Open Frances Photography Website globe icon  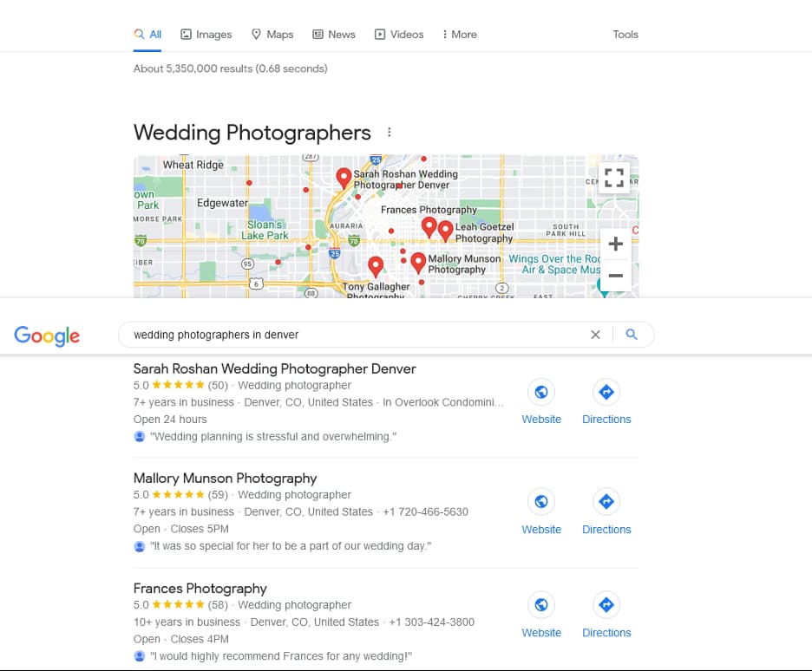click(541, 605)
